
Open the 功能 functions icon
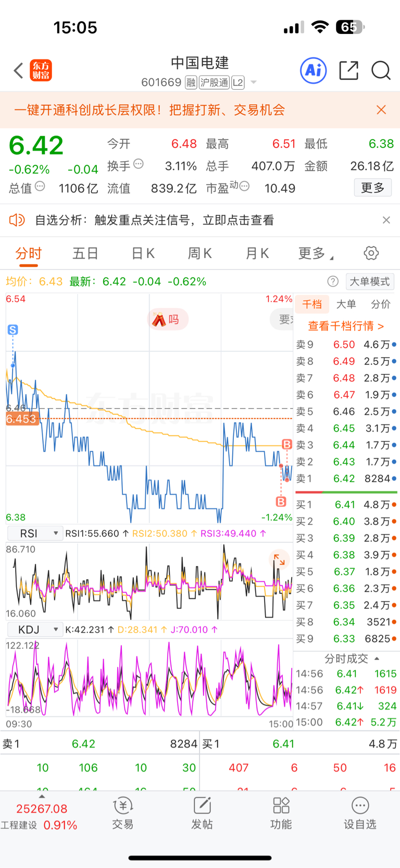pyautogui.click(x=281, y=813)
